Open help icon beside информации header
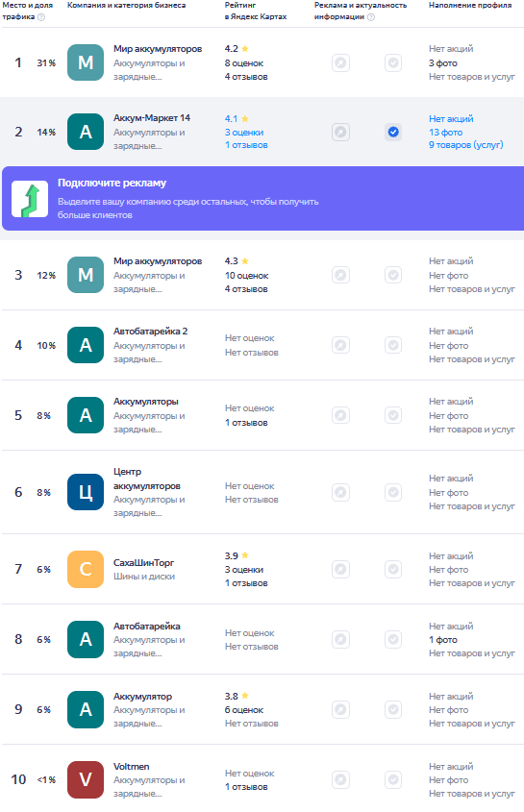Viewport: 524px width, 812px height. pyautogui.click(x=370, y=17)
